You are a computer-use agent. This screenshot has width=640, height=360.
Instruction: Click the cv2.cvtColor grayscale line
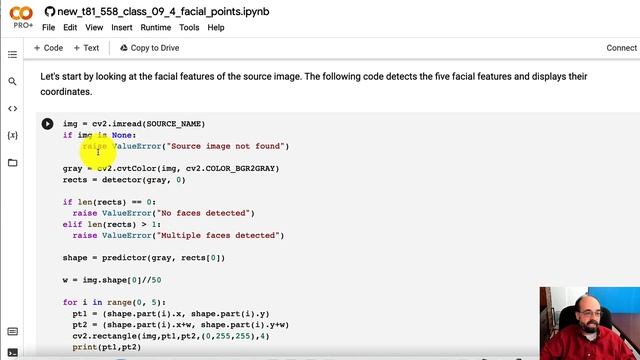point(171,169)
